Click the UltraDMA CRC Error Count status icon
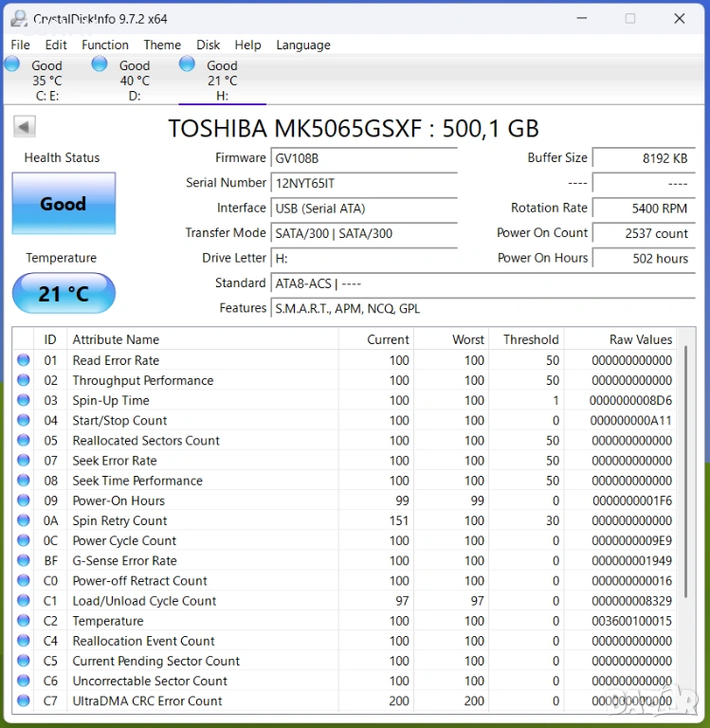Viewport: 710px width, 728px height. click(x=24, y=701)
